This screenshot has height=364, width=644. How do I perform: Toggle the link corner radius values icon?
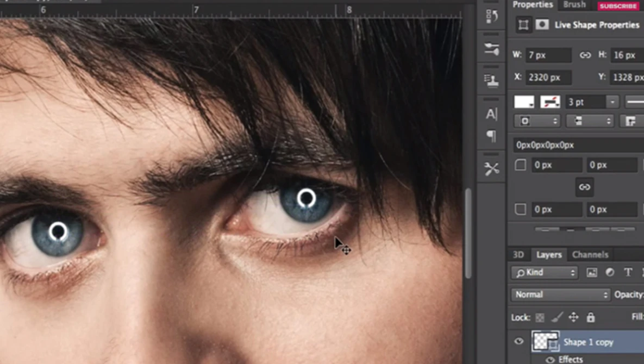584,187
